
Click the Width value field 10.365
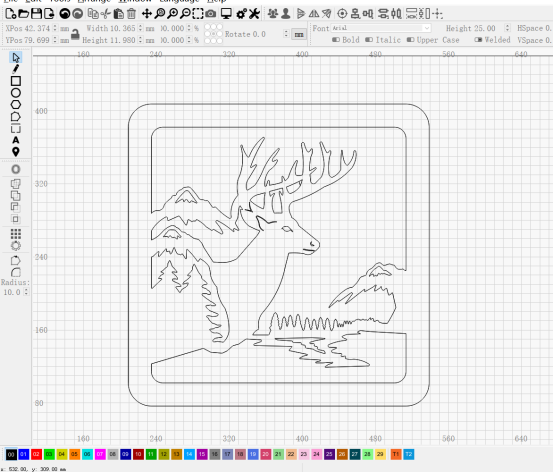tap(123, 28)
